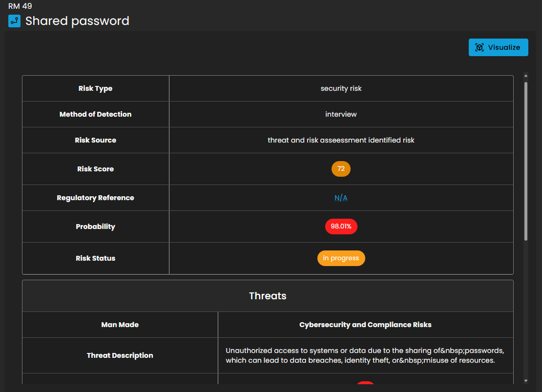Click the 'RM 49' identifier label
This screenshot has width=542, height=392.
(x=20, y=6)
